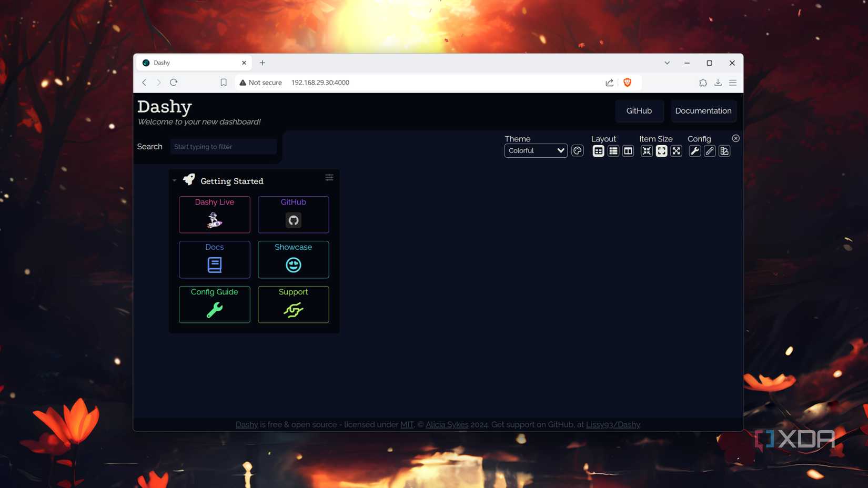Click the Not secure warning indicator
The width and height of the screenshot is (868, 488).
pos(260,83)
